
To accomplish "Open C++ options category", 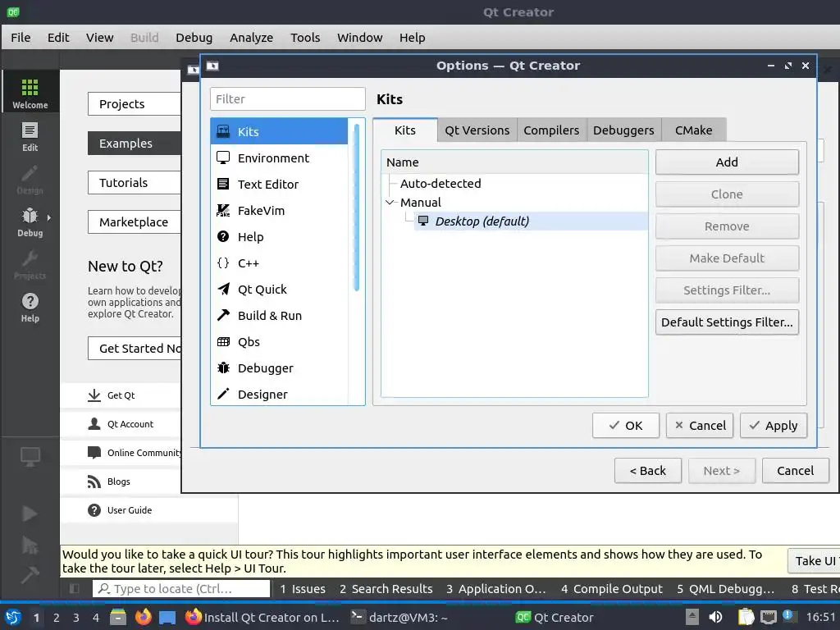I will pos(279,263).
